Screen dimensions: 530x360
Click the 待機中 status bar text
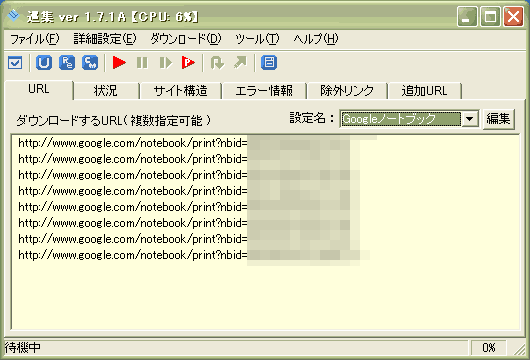click(22, 347)
